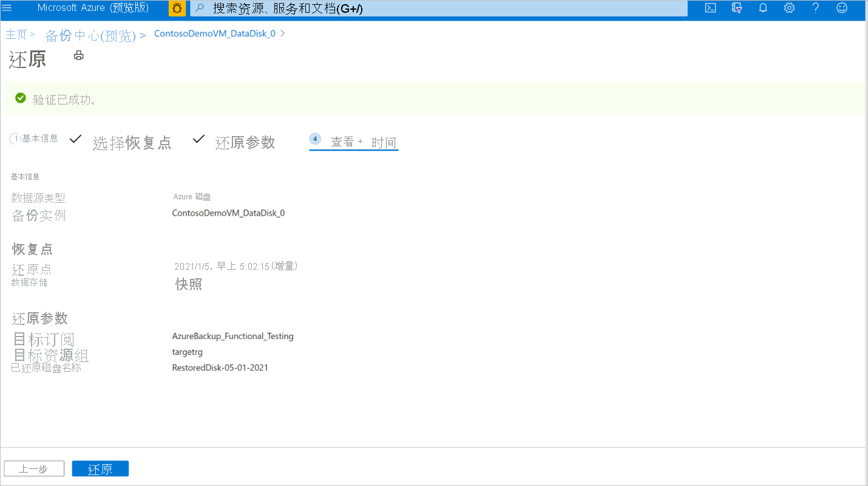
Task: Click the 已还原磁盘名称 label
Action: tap(46, 368)
